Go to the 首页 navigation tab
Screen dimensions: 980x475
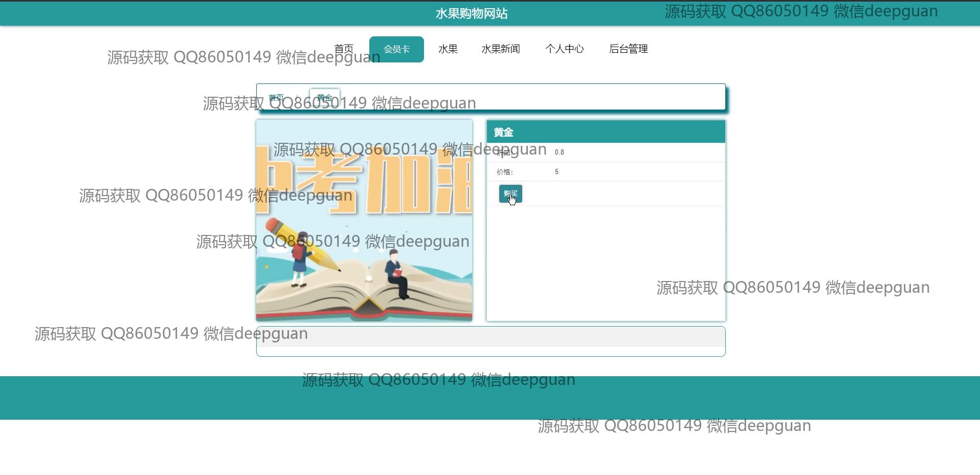[344, 49]
